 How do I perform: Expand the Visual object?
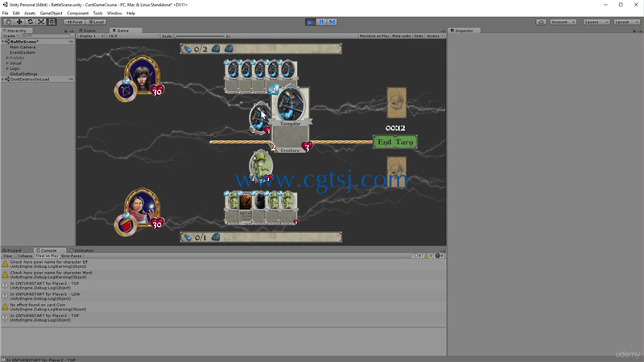coord(7,64)
